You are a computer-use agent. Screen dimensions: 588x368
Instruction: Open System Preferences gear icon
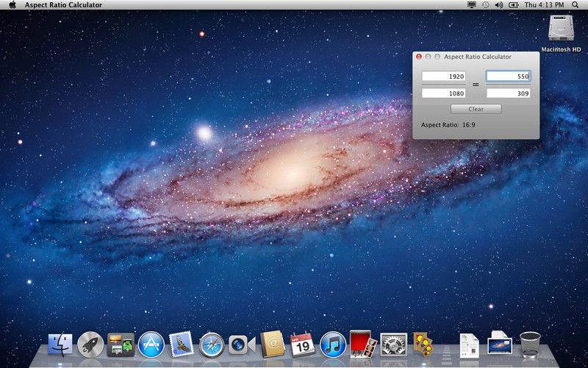tap(393, 344)
